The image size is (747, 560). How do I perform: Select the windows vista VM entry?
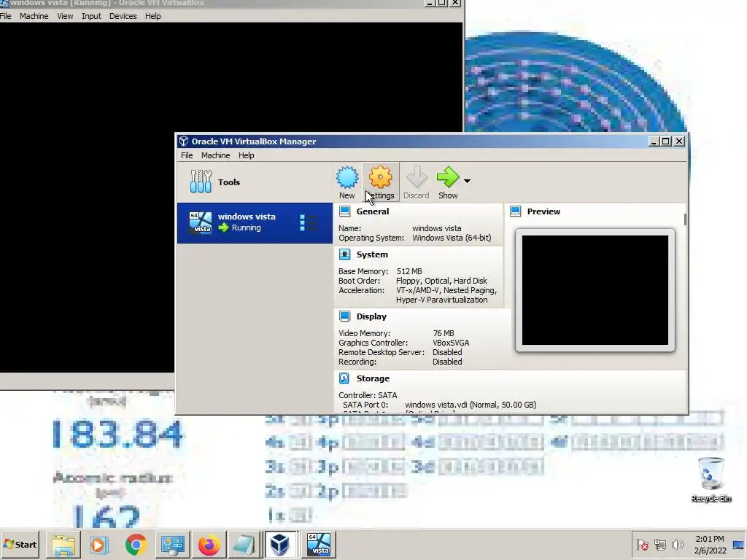(x=255, y=223)
